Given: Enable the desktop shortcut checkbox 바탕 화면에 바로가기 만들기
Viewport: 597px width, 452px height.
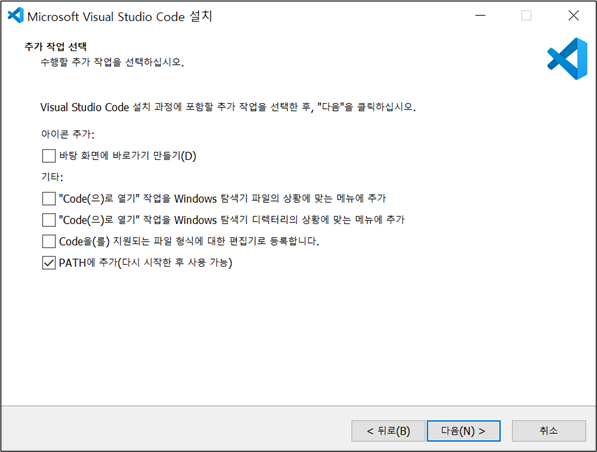Looking at the screenshot, I should (x=49, y=156).
